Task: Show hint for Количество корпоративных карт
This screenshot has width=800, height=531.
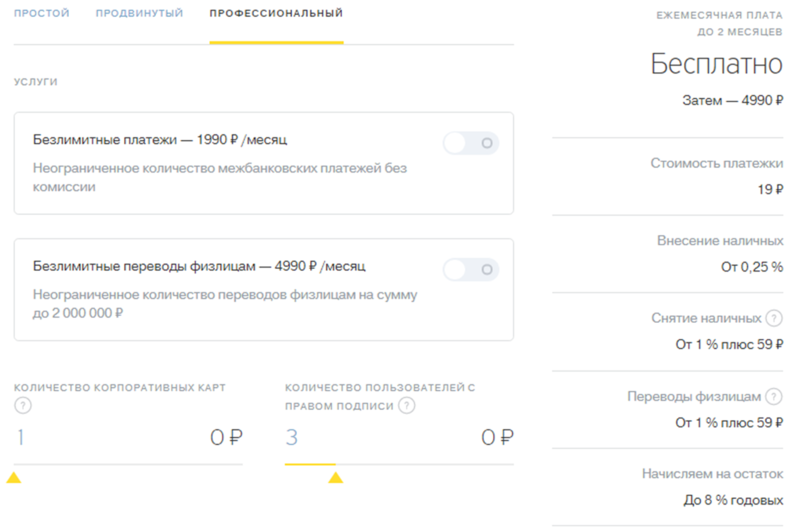Action: 23,406
